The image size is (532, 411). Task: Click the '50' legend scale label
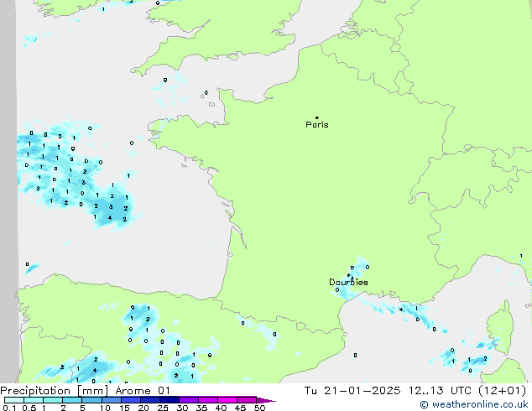click(259, 408)
